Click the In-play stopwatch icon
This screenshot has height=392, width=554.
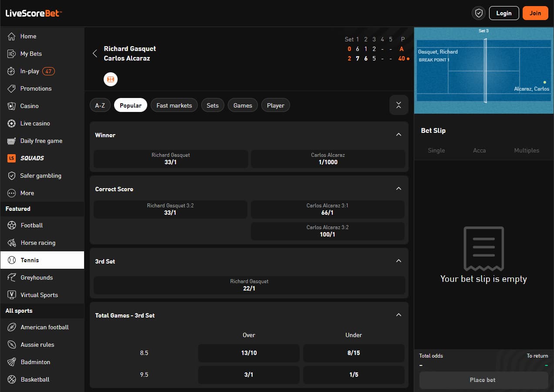click(x=12, y=71)
